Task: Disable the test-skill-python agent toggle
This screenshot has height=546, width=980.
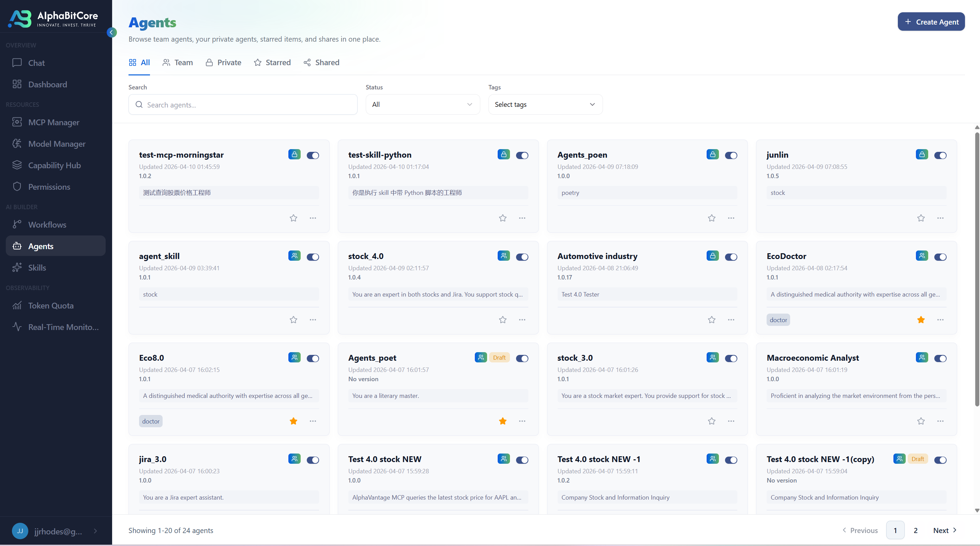Action: tap(522, 155)
